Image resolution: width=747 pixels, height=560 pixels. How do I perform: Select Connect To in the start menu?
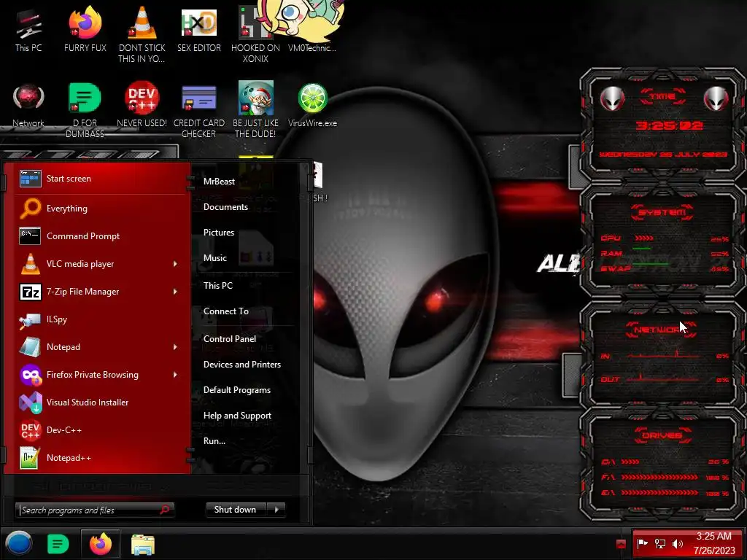click(x=226, y=311)
